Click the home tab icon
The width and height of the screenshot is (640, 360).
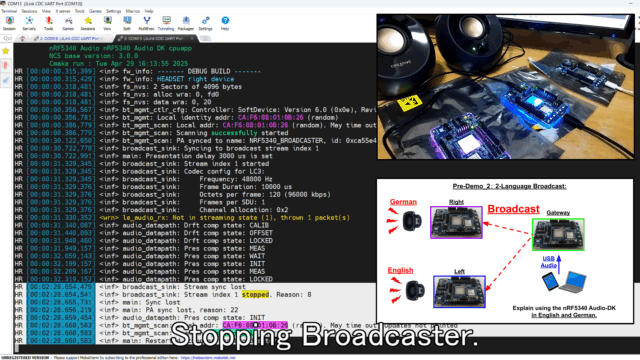[x=22, y=38]
